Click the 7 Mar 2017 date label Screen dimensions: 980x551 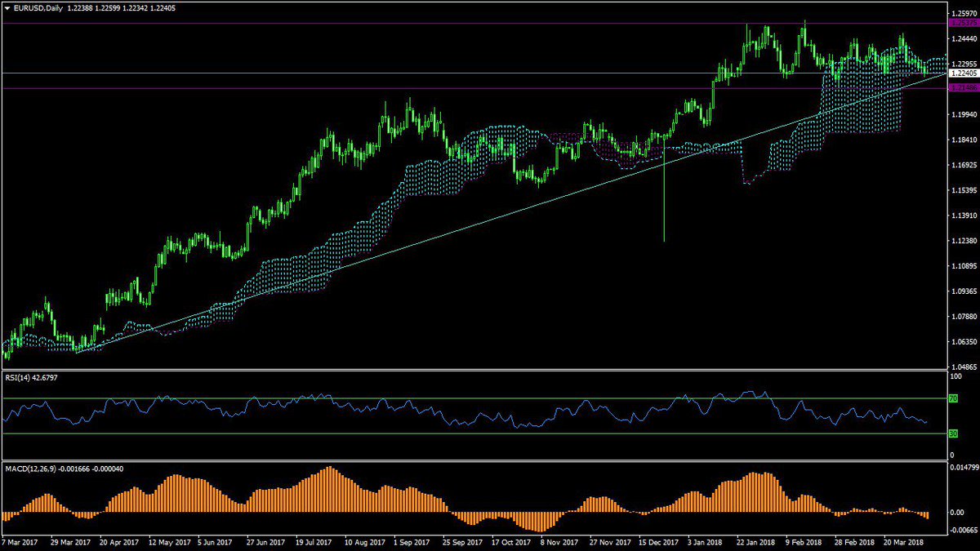coord(20,541)
